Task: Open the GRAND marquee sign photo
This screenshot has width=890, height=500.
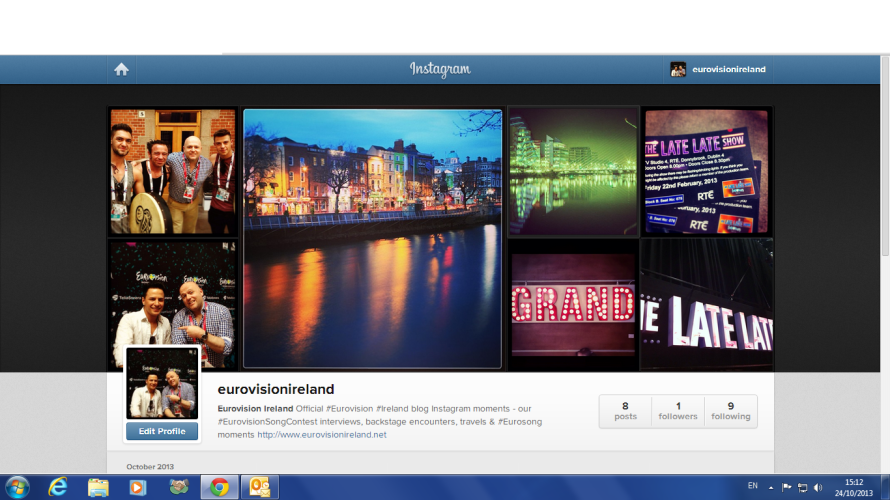Action: point(573,305)
